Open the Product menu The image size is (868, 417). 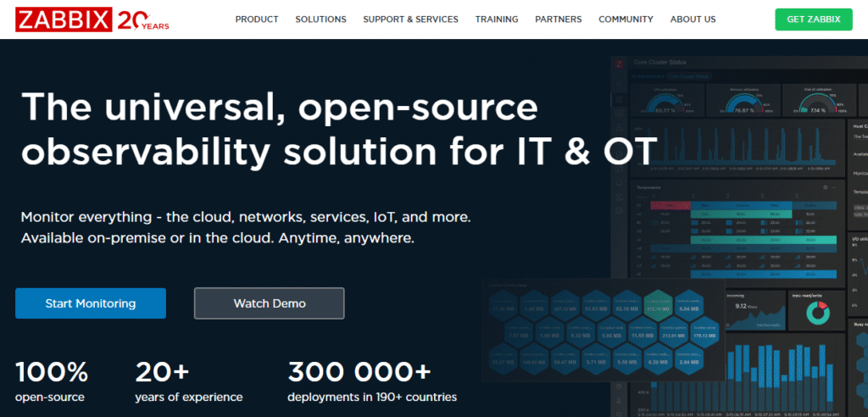point(256,19)
